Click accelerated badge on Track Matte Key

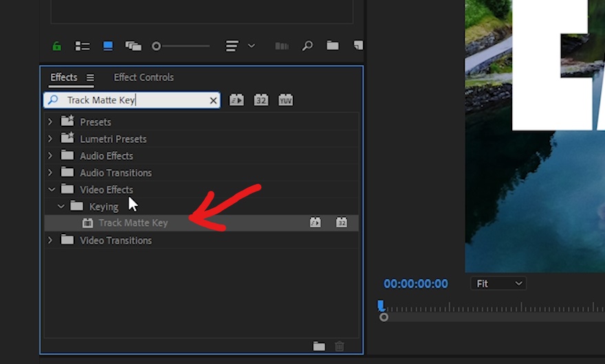[316, 223]
